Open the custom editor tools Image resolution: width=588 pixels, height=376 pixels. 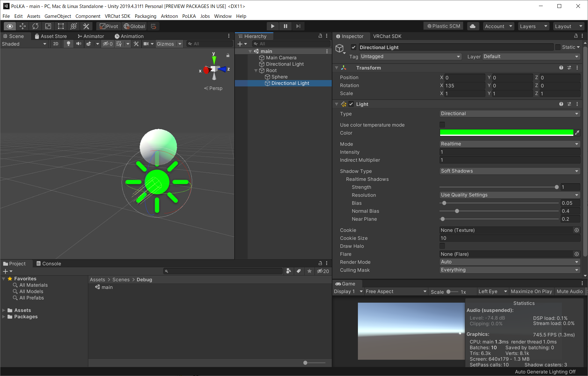pos(86,26)
